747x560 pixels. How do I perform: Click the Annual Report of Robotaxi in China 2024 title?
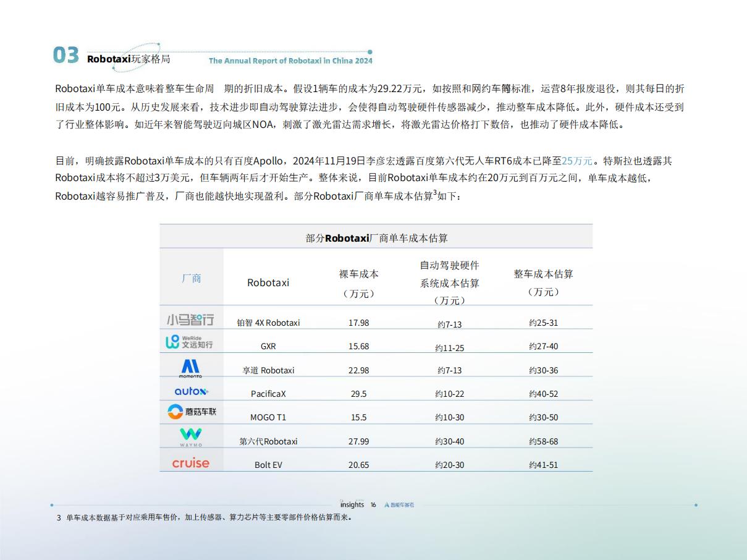coord(290,61)
